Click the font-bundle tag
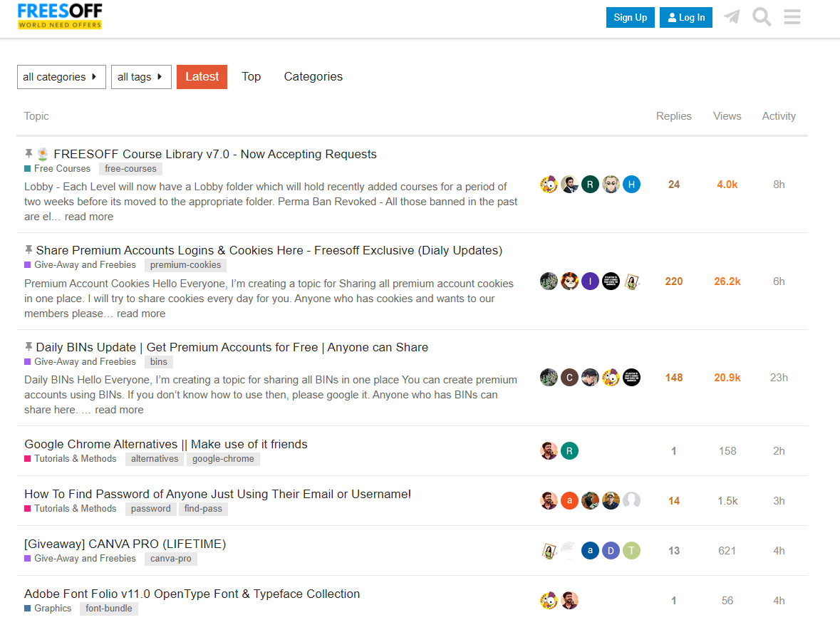Image resolution: width=840 pixels, height=620 pixels. point(109,608)
